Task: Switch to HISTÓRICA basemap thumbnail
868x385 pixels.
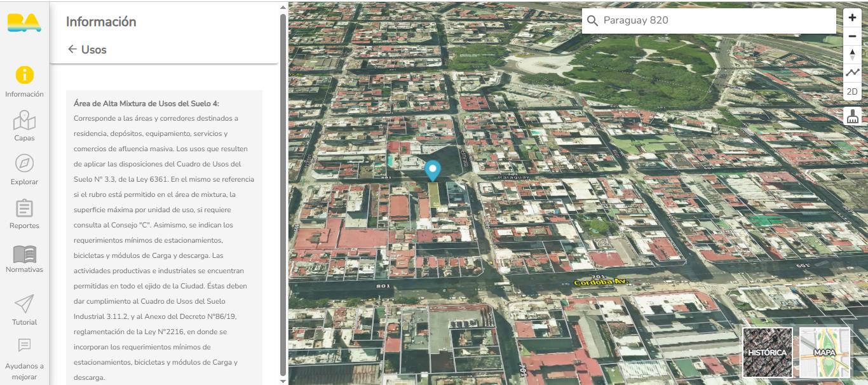Action: pos(767,353)
